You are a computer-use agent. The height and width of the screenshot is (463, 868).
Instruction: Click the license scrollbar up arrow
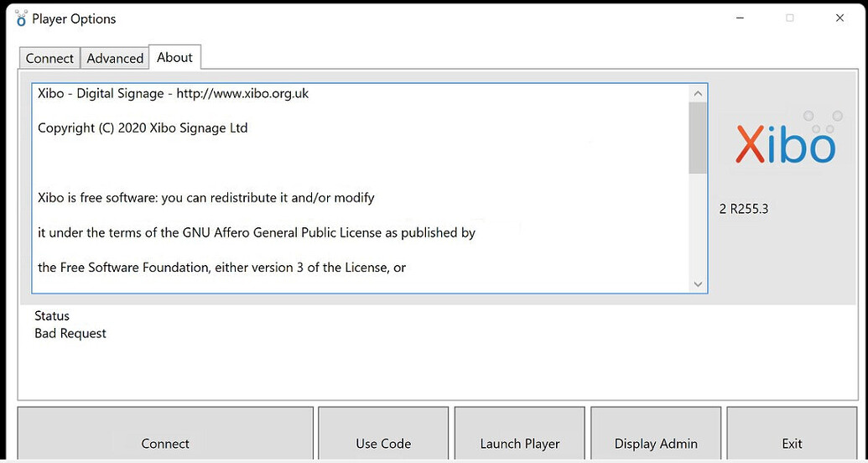pos(698,93)
